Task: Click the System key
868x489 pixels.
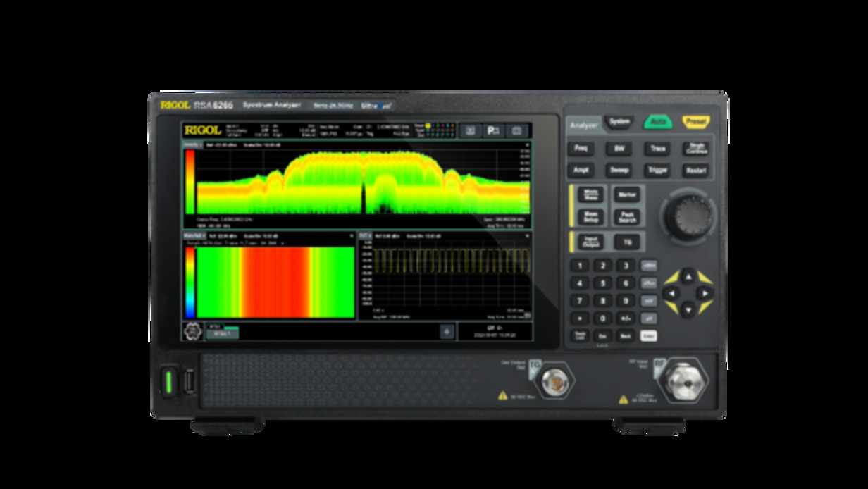Action: coord(619,122)
